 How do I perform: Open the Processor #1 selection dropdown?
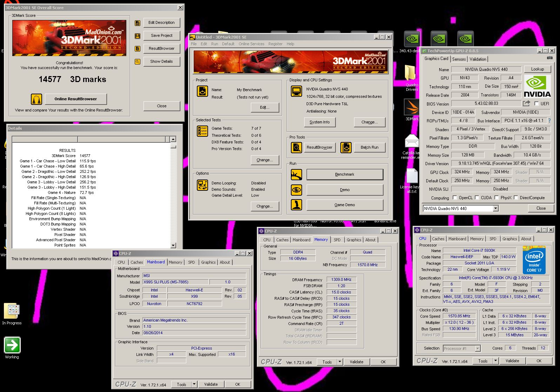(x=478, y=349)
